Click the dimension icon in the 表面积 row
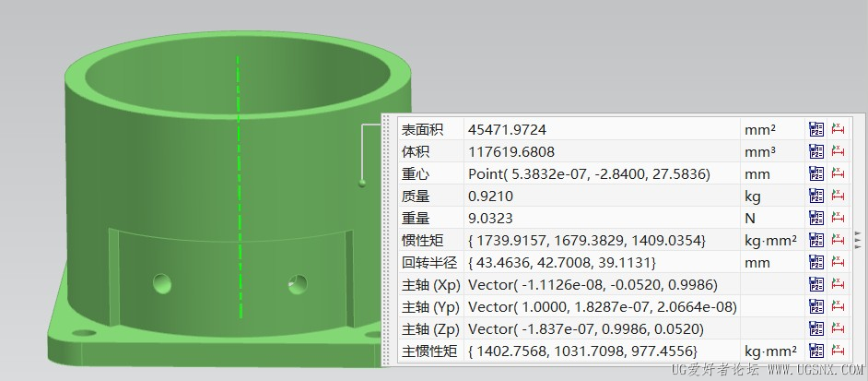The height and width of the screenshot is (381, 868). click(839, 130)
